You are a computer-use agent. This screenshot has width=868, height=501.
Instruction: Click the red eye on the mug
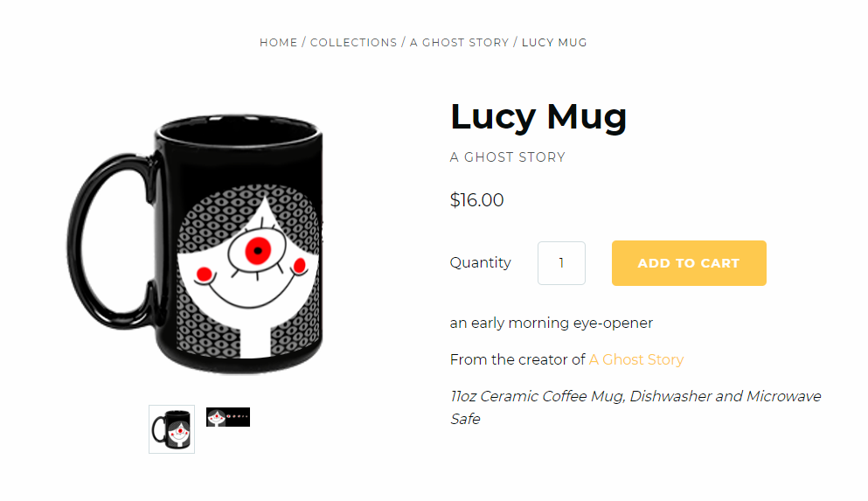(258, 251)
